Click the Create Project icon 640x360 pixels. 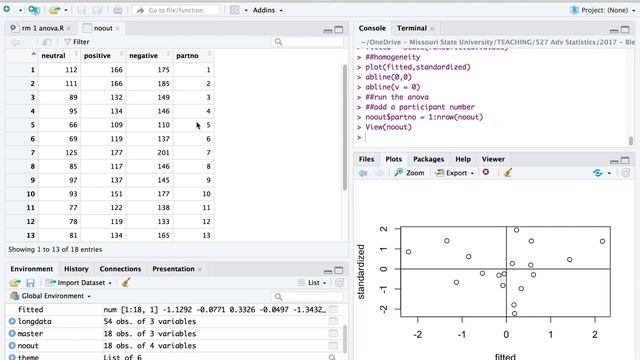pos(34,10)
